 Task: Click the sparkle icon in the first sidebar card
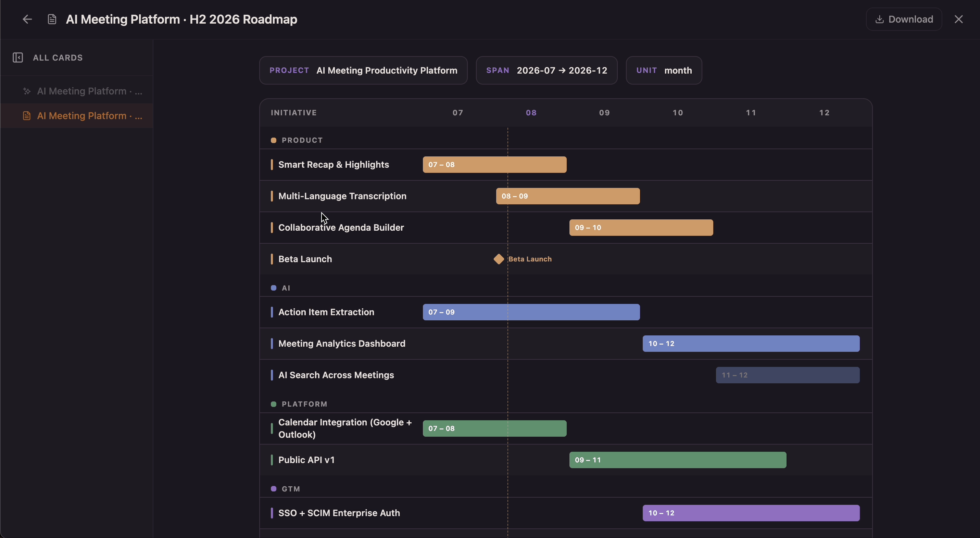(27, 91)
